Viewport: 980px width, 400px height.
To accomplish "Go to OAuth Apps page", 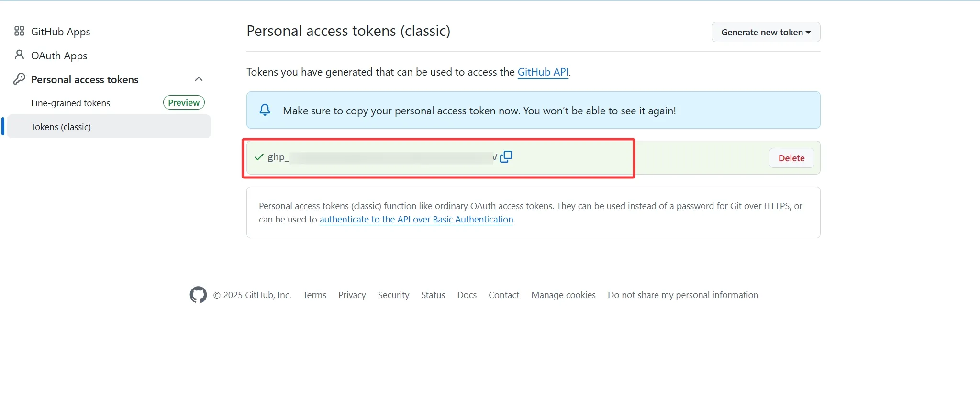I will tap(59, 56).
